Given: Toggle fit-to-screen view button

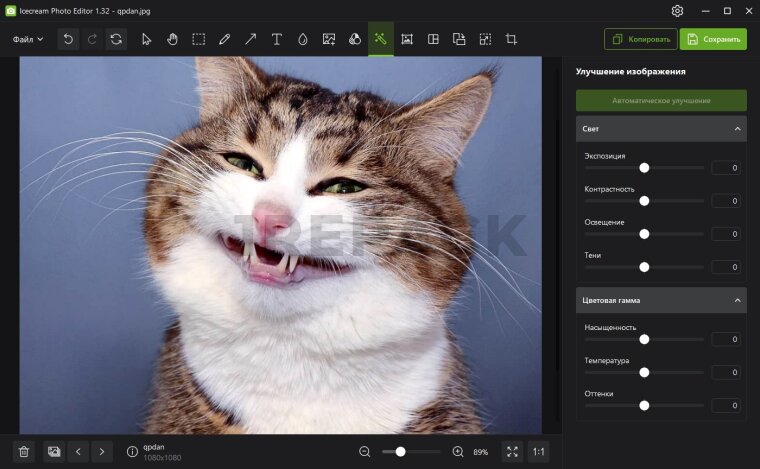Looking at the screenshot, I should [x=512, y=452].
